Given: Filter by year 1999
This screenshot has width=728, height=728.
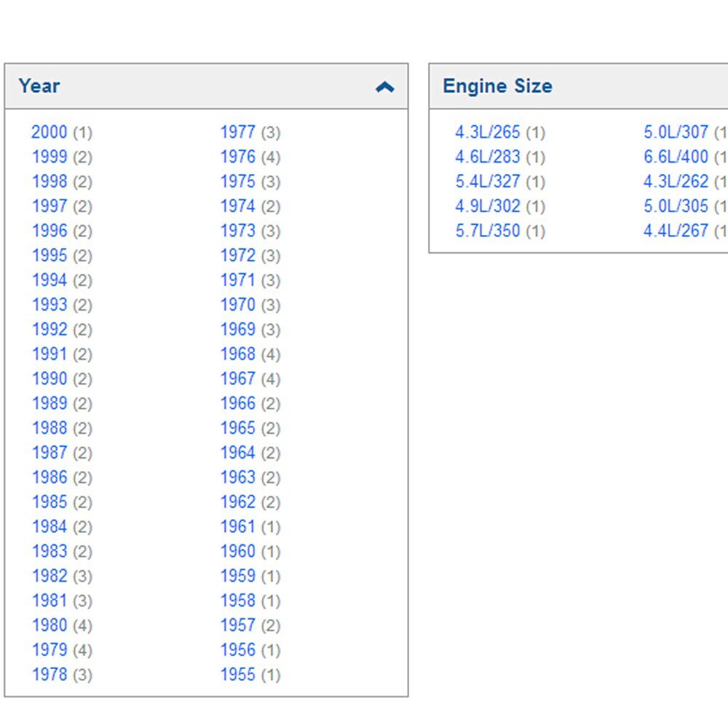Looking at the screenshot, I should point(49,157).
